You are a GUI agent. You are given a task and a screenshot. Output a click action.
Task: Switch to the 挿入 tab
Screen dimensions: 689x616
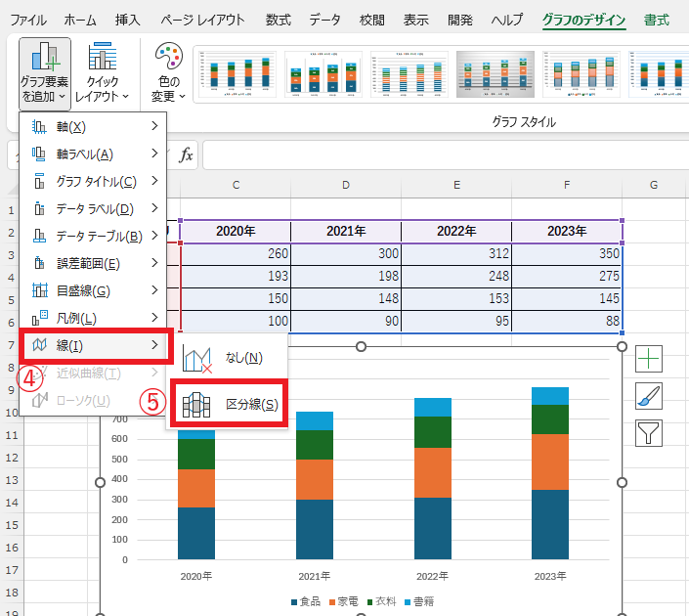click(x=127, y=20)
